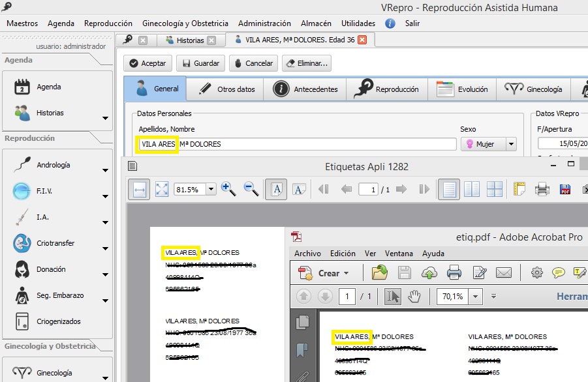Zoom in on the Etiquetas preview
The height and width of the screenshot is (382, 588).
[x=228, y=189]
